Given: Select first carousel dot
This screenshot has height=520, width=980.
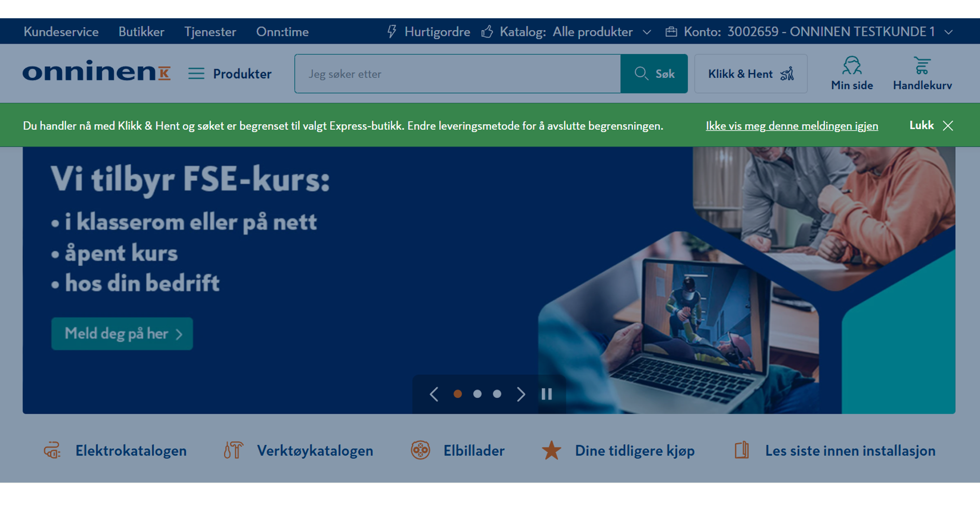Looking at the screenshot, I should tap(457, 394).
